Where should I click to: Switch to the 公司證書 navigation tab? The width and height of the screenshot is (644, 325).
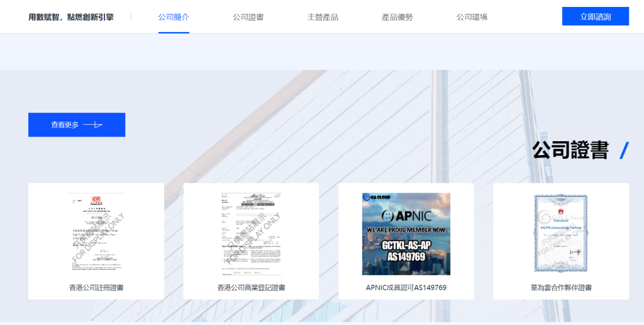tap(248, 17)
